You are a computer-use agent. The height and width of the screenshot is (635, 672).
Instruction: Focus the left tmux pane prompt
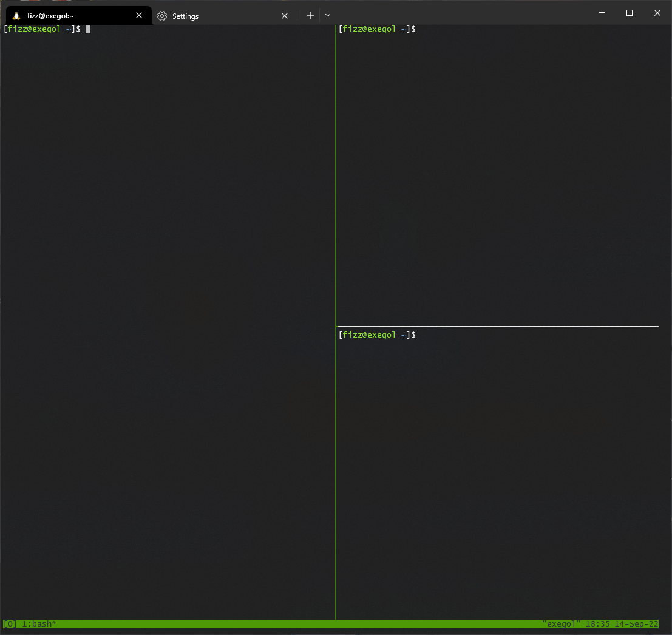[x=42, y=29]
